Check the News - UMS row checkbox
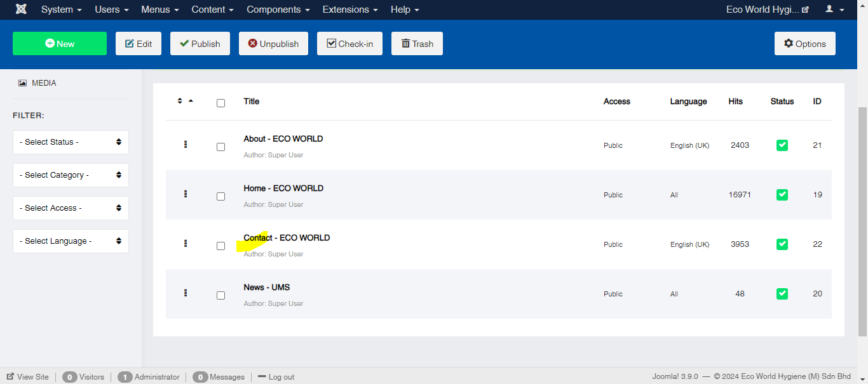868x384 pixels. pos(220,295)
